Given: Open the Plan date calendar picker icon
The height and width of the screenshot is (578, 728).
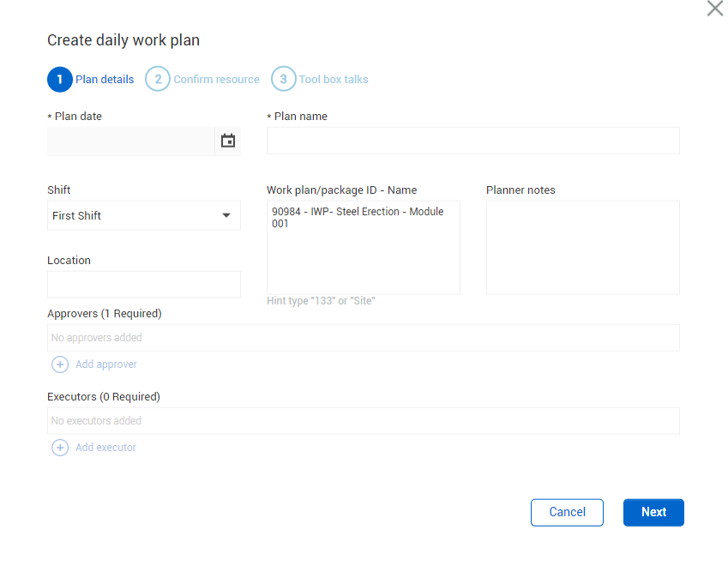Looking at the screenshot, I should tap(227, 141).
